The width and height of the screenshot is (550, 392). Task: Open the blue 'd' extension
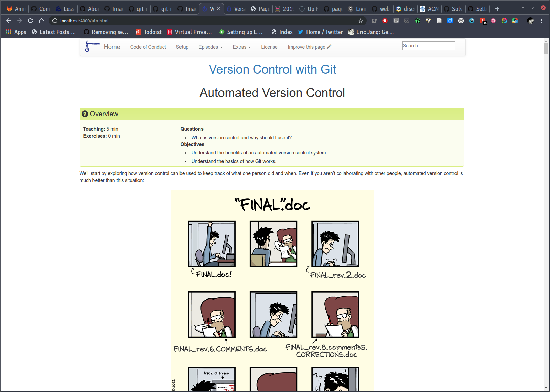pyautogui.click(x=450, y=21)
